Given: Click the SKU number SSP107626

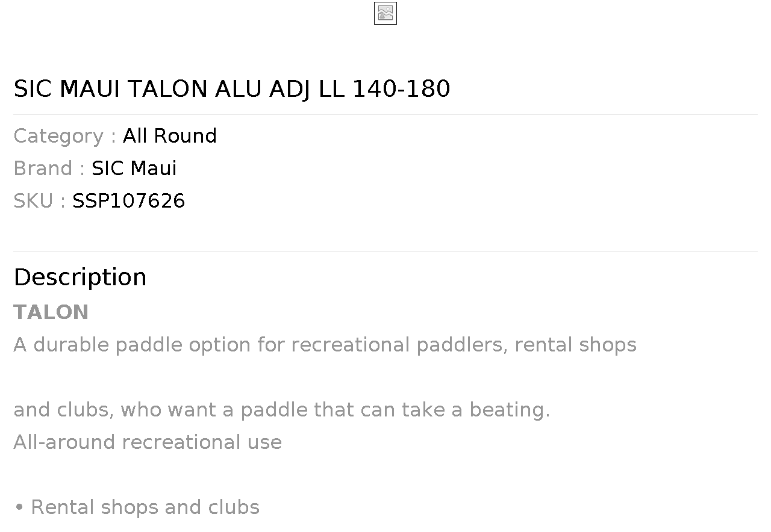Looking at the screenshot, I should point(128,201).
